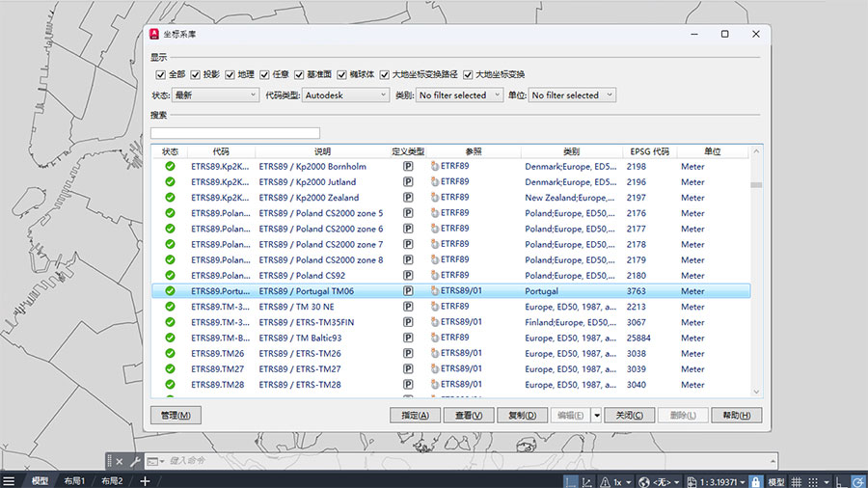
Task: Click the green status icon of the Kp2000 Bornholm row
Action: [x=170, y=166]
